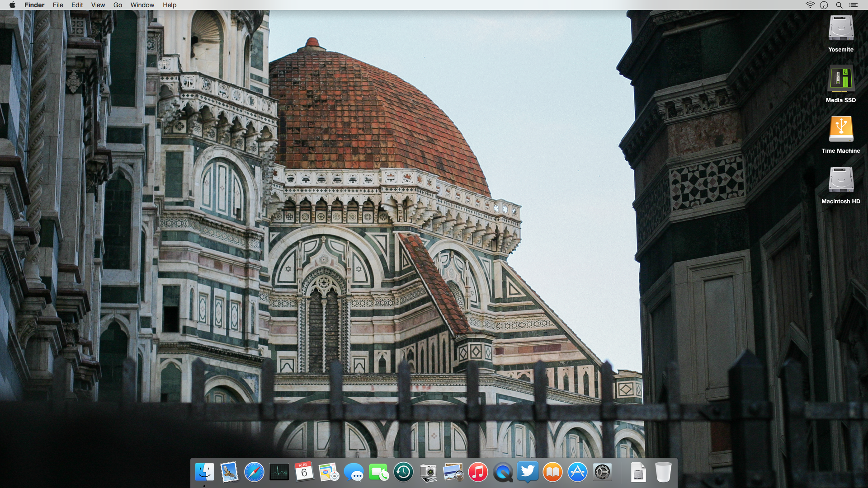This screenshot has width=868, height=488.
Task: Open the View menu
Action: point(98,5)
